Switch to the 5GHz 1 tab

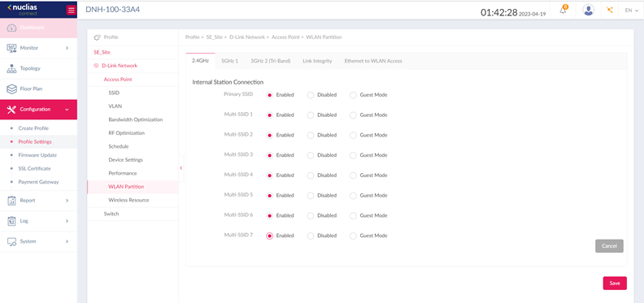229,61
